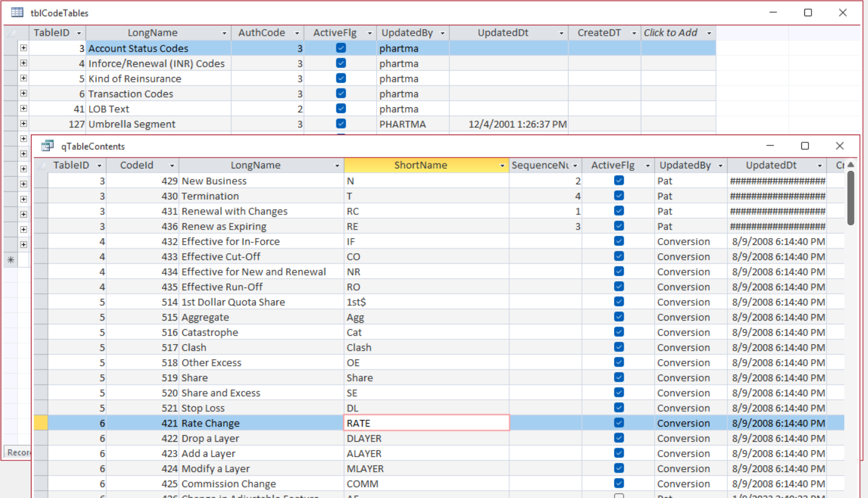Select CodeId 433 cell
868x498 pixels.
coord(142,256)
